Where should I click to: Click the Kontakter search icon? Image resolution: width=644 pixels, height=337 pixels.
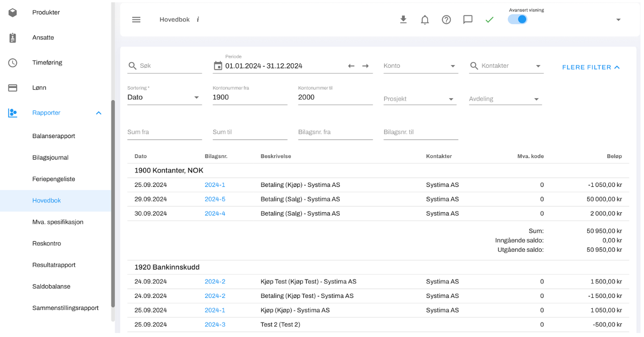coord(474,66)
